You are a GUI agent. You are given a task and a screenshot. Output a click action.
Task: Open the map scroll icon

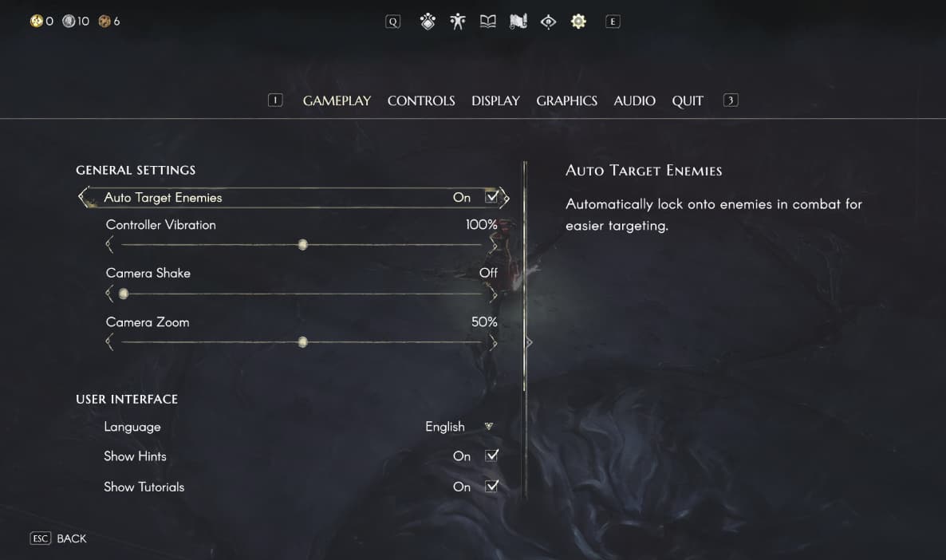click(518, 22)
